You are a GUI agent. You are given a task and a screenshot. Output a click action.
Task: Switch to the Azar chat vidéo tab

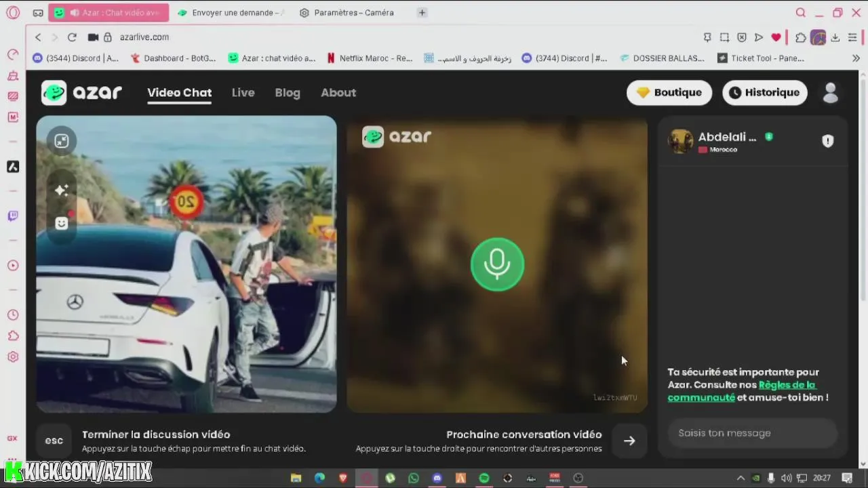(108, 13)
